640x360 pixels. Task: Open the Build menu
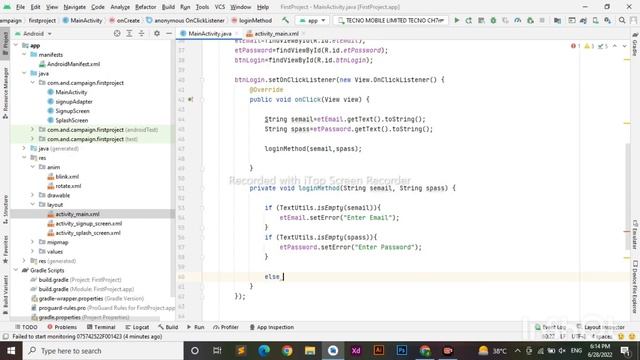168,7
